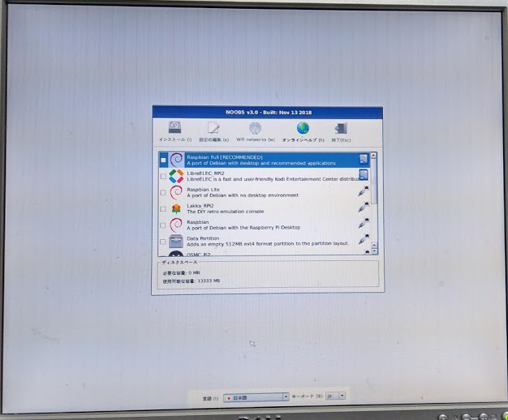Click SD card icon on Raspbian Full row

(x=364, y=160)
